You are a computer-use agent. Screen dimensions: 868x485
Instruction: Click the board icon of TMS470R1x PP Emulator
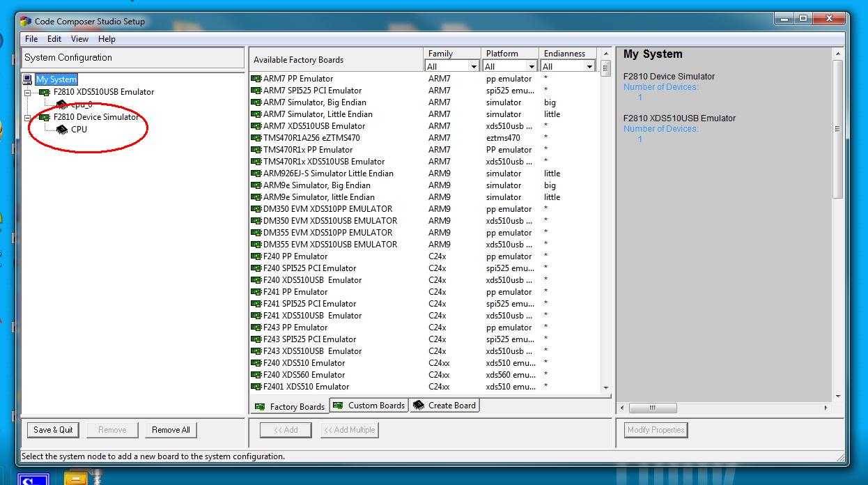click(x=256, y=150)
